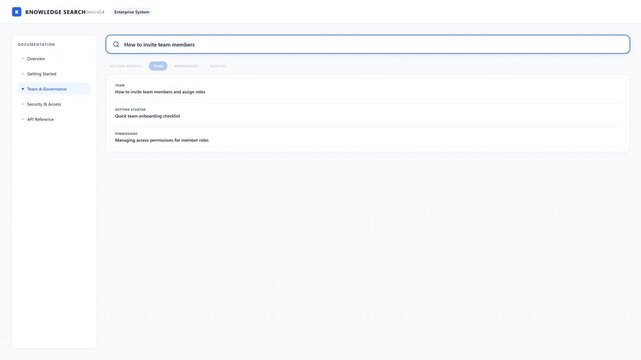Open result 'How to invite team members and assign roles'
The width and height of the screenshot is (641, 360).
(x=368, y=89)
